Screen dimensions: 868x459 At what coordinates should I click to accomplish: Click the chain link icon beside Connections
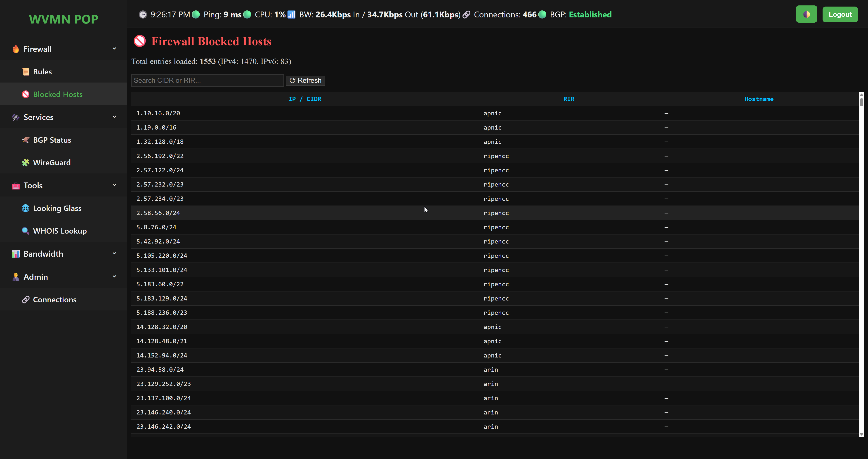point(26,300)
